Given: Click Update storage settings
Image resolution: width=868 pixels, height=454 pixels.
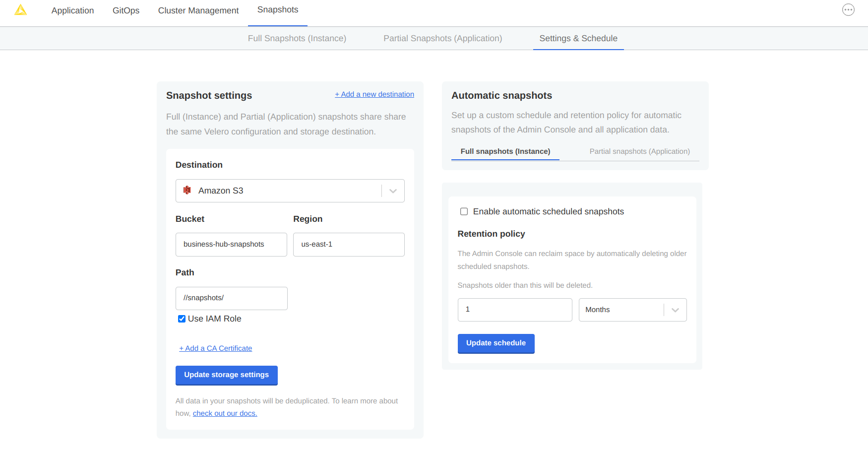Looking at the screenshot, I should point(226,375).
